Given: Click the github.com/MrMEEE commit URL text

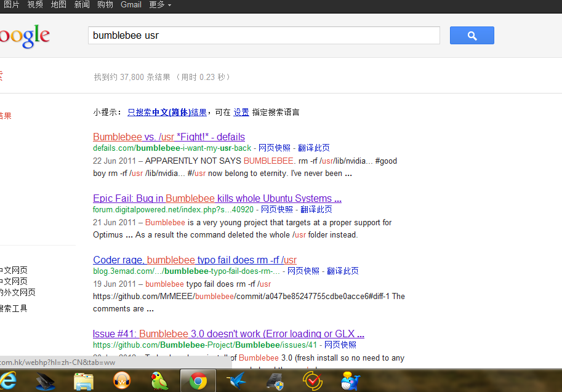Looking at the screenshot, I should (x=241, y=297).
